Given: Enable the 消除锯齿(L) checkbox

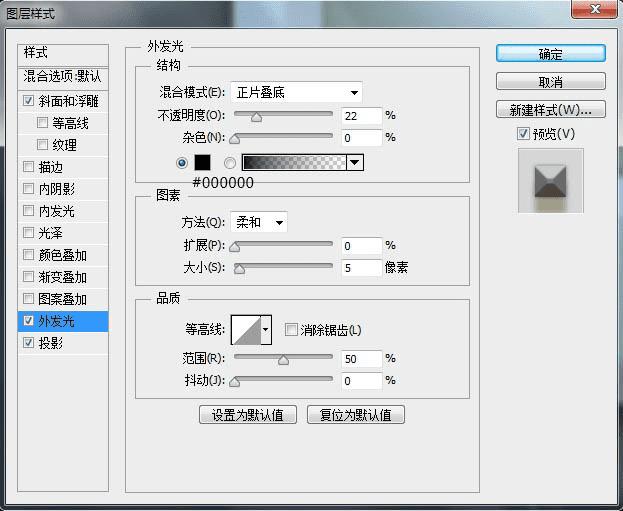Looking at the screenshot, I should pos(291,329).
